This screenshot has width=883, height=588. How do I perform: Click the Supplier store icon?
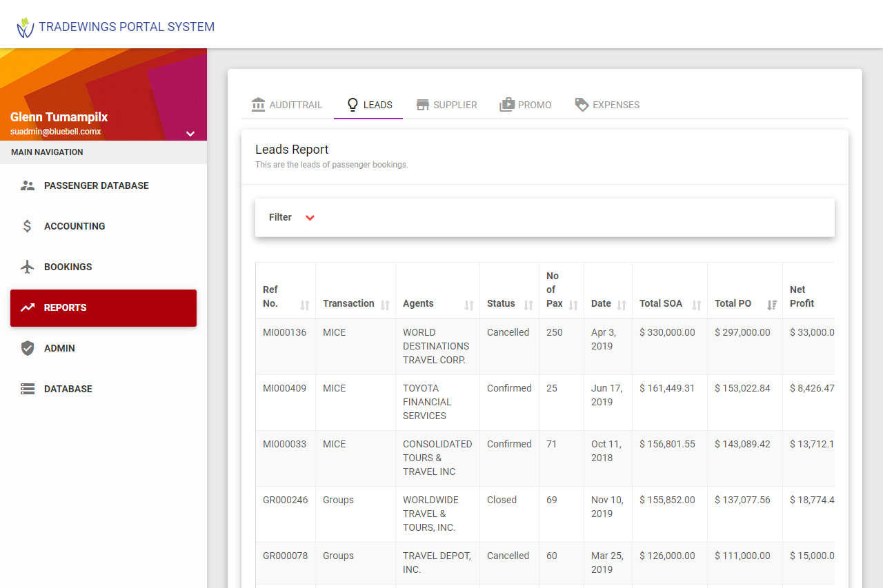click(x=423, y=105)
